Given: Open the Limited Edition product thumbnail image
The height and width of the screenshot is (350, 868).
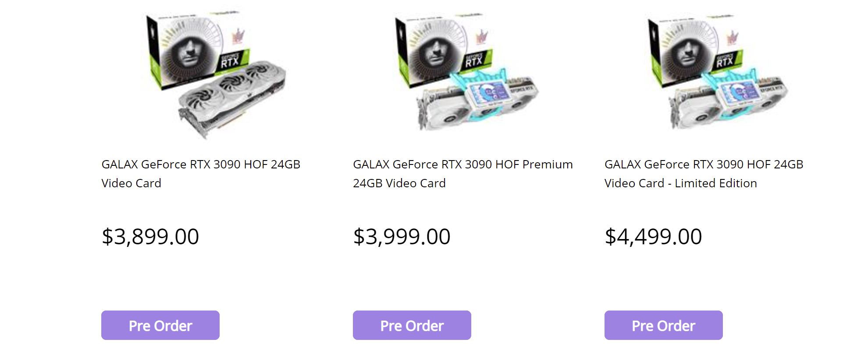Looking at the screenshot, I should 719,72.
